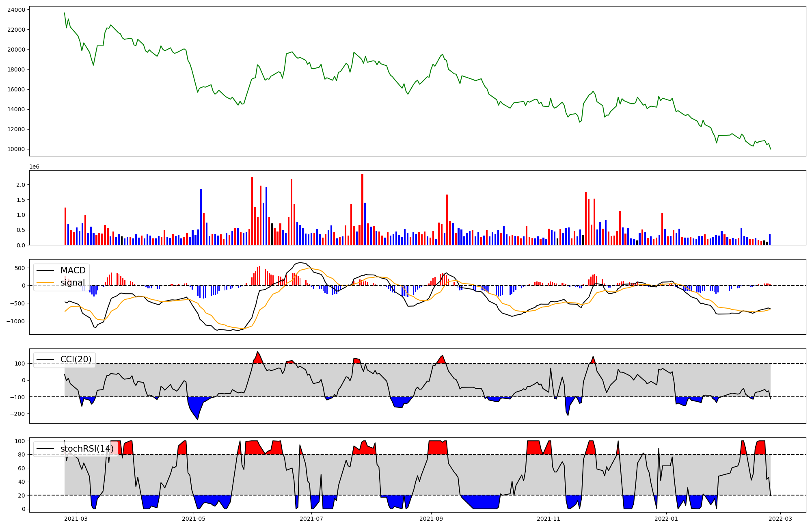Screen dimensions: 812x528
Task: Click the 80 stochRSI axis tick
Action: tap(22, 455)
